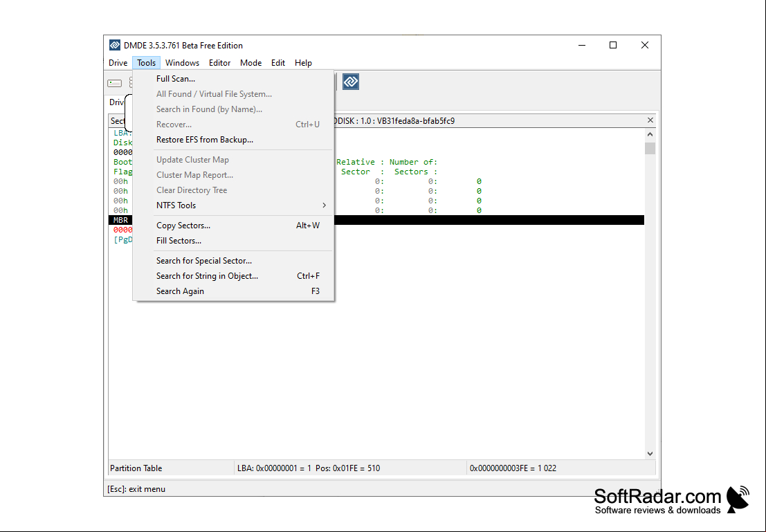766x532 pixels.
Task: Choose Clear Directory Tree
Action: click(233, 190)
